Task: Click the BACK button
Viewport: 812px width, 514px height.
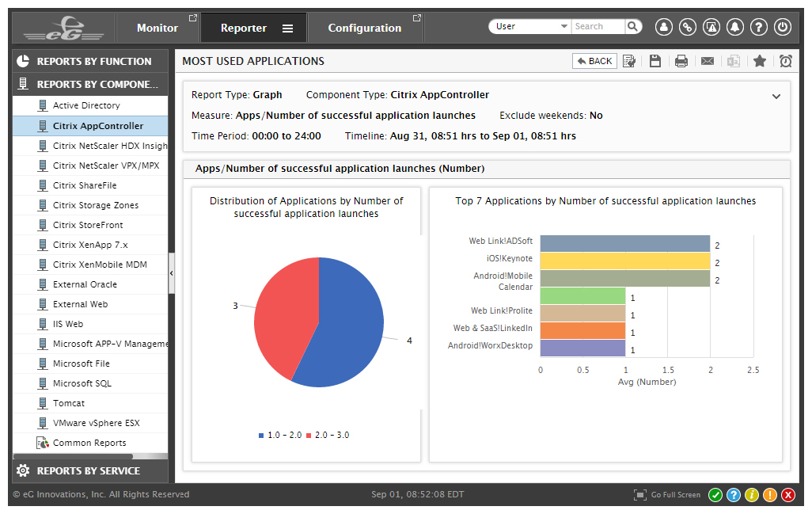Action: [x=594, y=61]
